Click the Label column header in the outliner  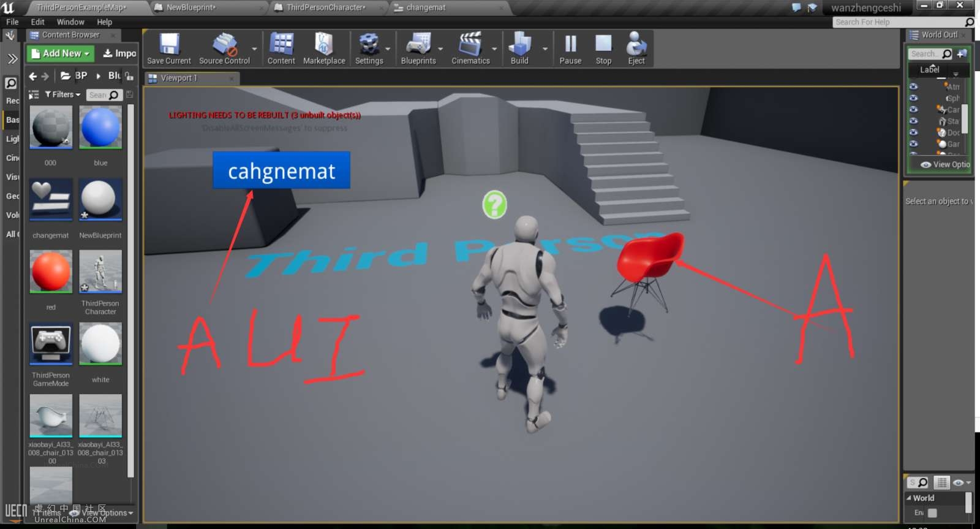929,70
